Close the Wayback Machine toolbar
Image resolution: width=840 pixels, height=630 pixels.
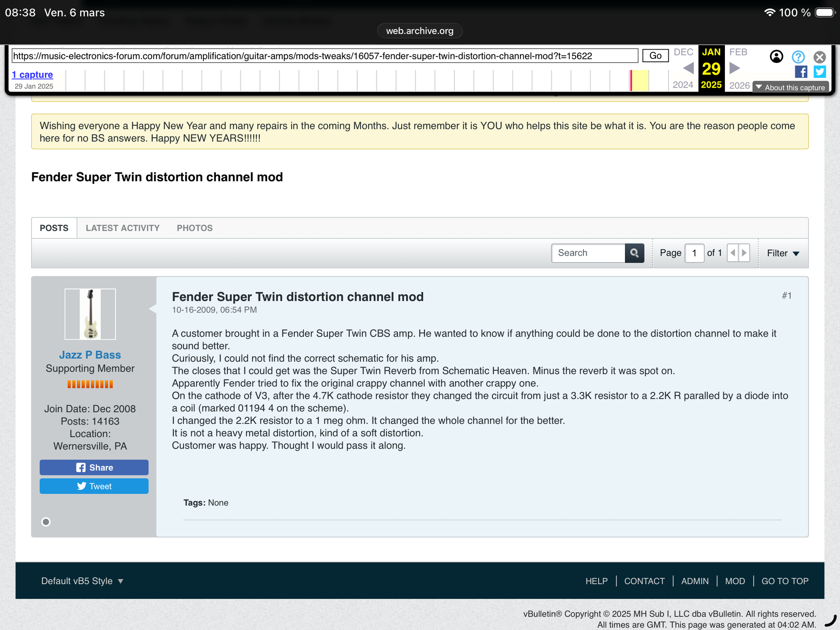click(819, 57)
